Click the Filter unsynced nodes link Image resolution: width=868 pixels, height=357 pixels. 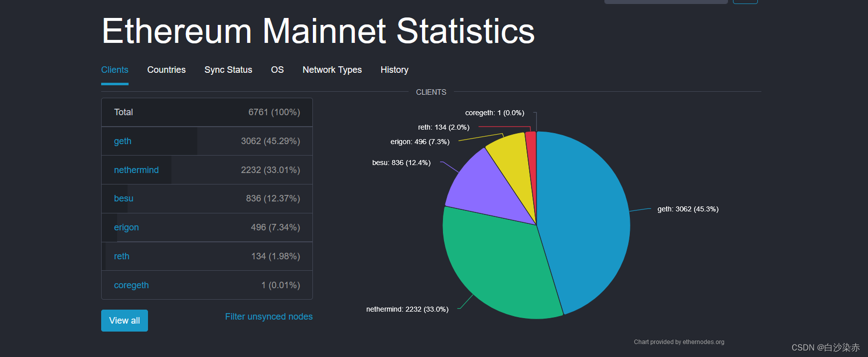269,317
